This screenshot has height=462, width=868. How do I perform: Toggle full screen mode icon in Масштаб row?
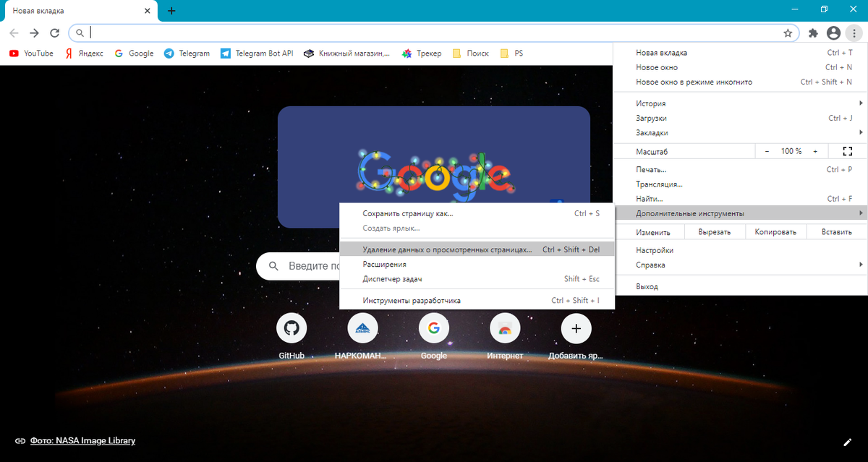tap(848, 151)
